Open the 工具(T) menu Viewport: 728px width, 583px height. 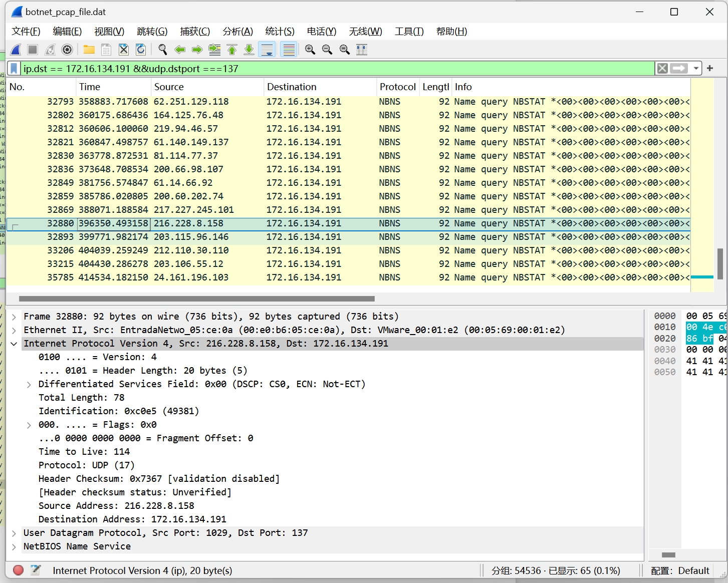(x=409, y=32)
